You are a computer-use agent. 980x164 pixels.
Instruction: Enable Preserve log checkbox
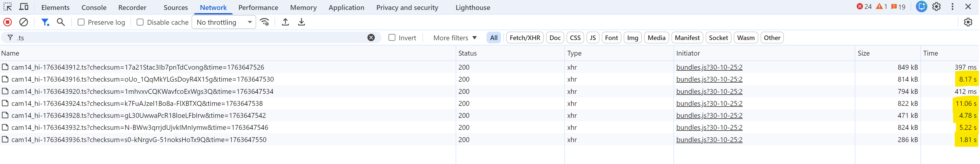click(x=81, y=22)
